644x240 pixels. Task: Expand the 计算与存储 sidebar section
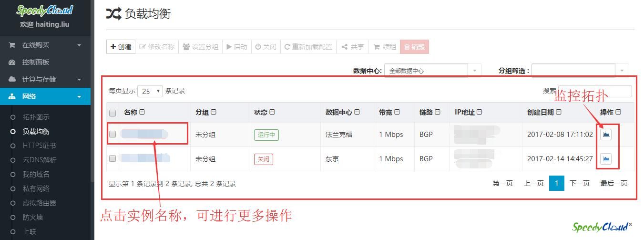pyautogui.click(x=45, y=79)
